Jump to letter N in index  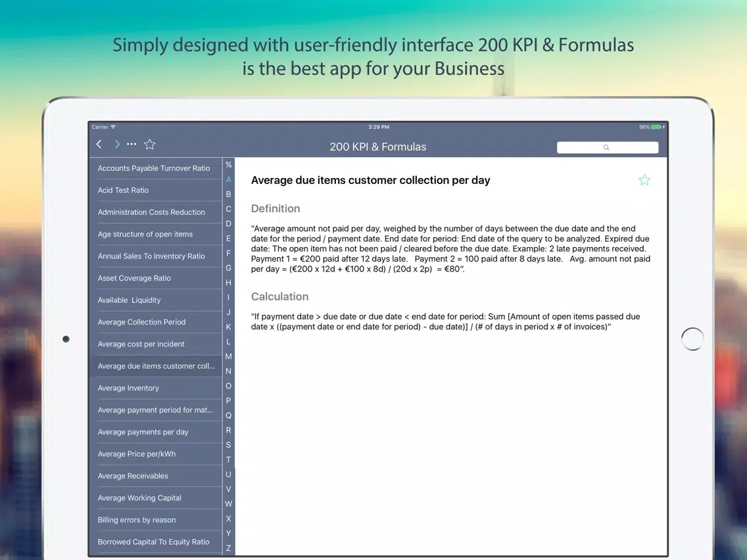coord(229,371)
